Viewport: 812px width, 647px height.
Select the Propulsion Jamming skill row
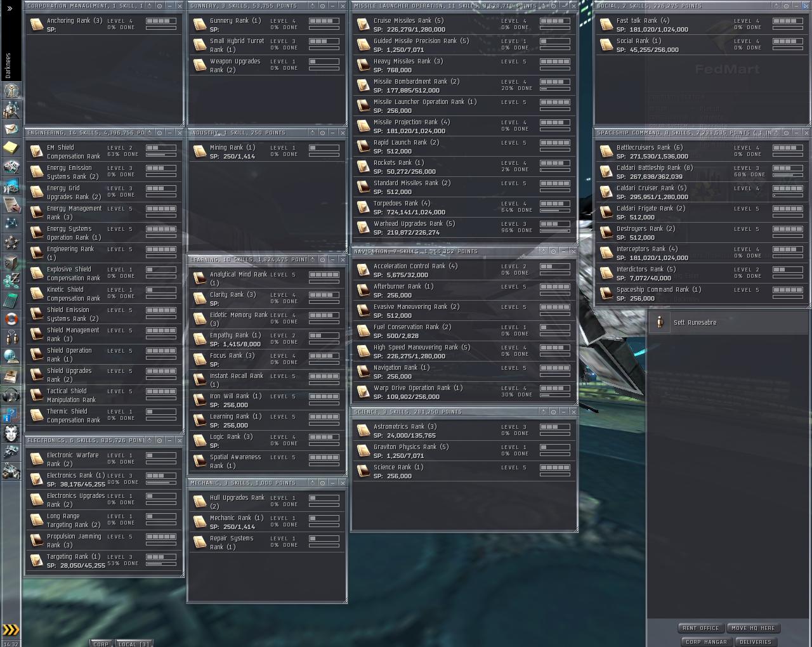103,540
